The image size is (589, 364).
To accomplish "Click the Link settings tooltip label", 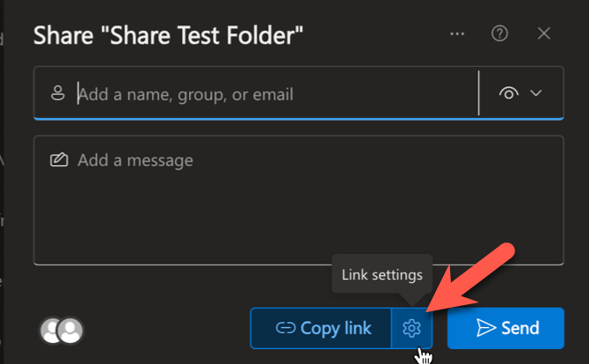I will click(x=382, y=275).
